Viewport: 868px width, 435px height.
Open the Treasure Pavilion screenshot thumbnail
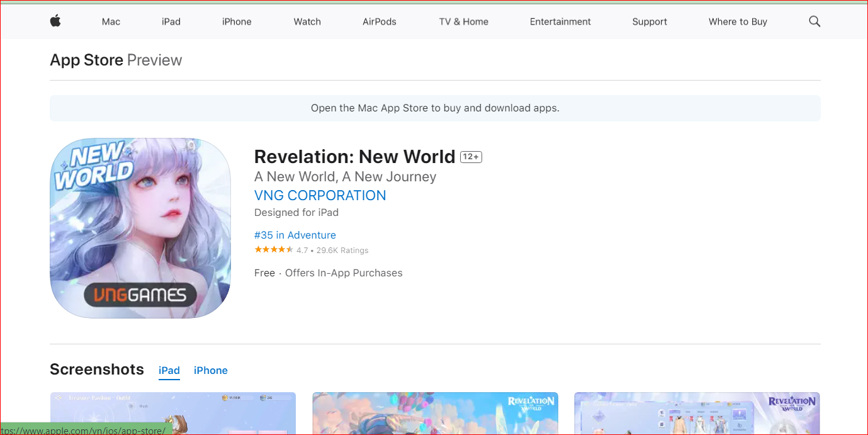tap(173, 413)
